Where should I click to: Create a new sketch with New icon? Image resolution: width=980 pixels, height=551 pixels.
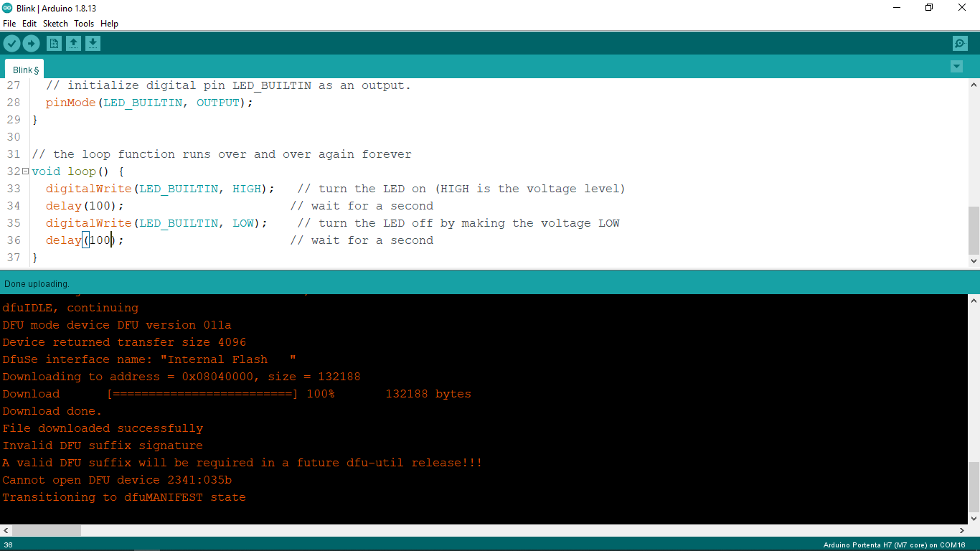(54, 44)
